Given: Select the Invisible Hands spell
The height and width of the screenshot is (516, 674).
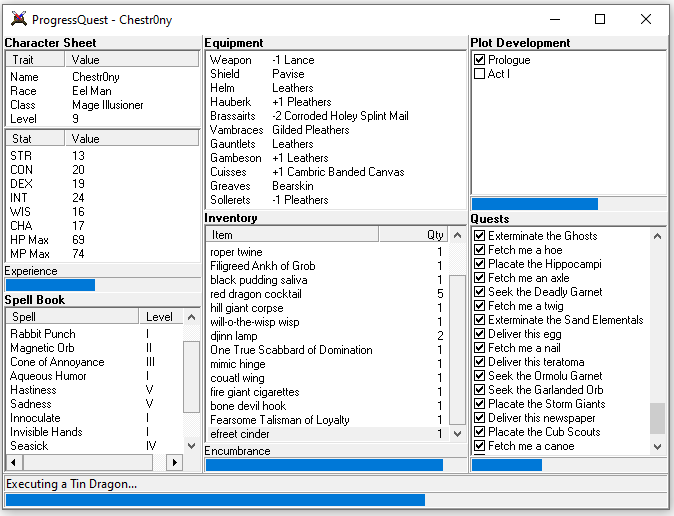Looking at the screenshot, I should tap(95, 432).
